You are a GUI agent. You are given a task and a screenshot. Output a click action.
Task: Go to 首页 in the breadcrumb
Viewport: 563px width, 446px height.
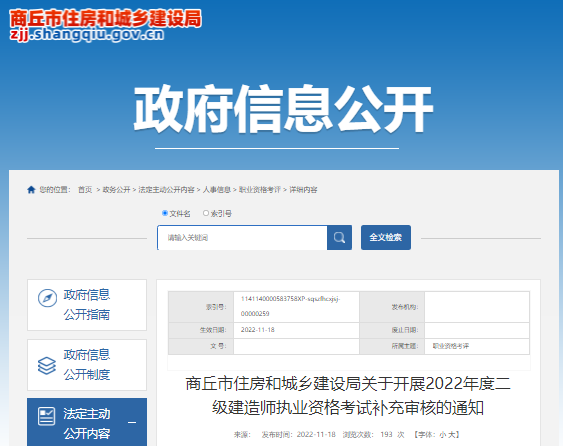click(85, 190)
